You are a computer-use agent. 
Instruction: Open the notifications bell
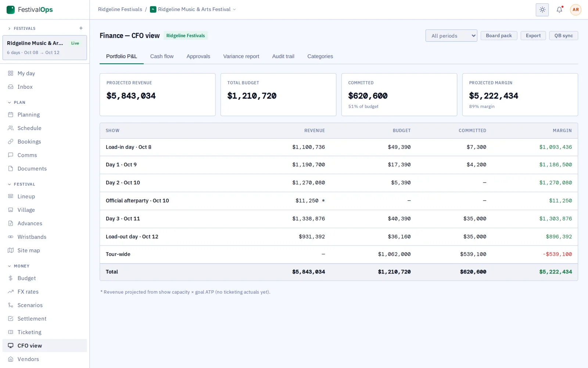coord(559,10)
